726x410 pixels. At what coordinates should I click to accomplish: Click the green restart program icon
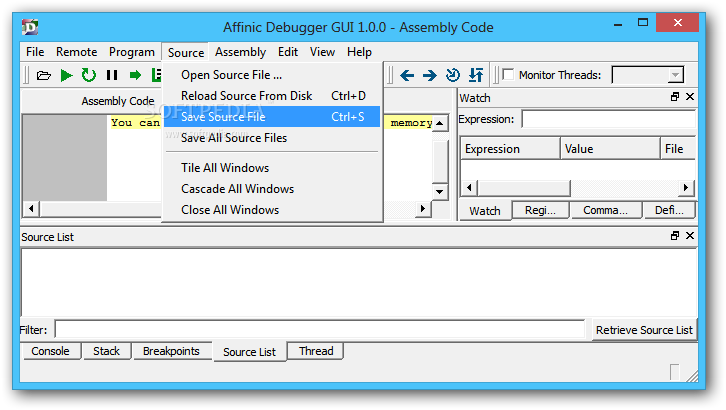88,75
